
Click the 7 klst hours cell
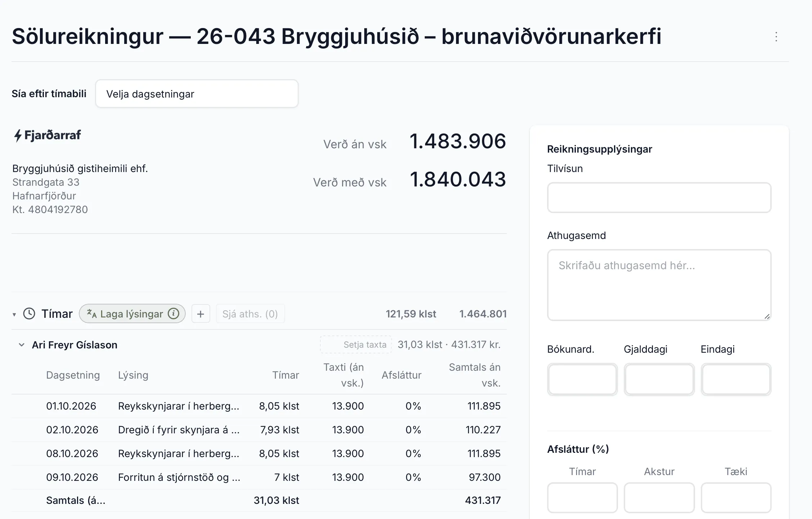click(287, 477)
